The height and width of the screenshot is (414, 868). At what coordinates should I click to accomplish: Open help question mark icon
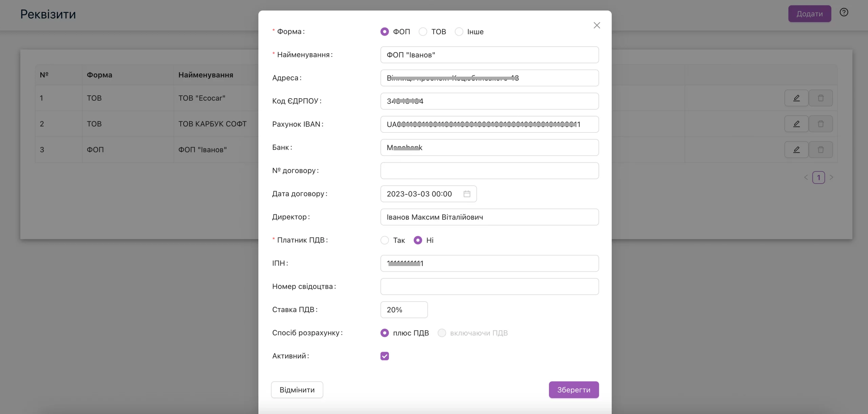click(x=844, y=13)
